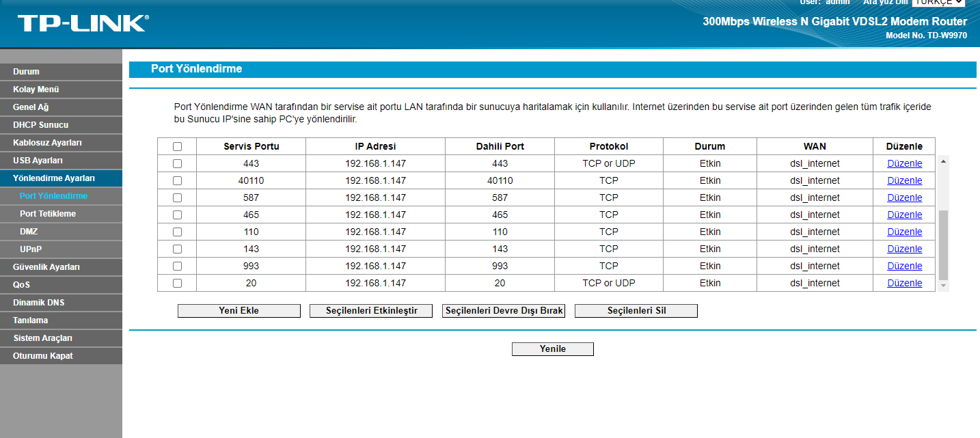Select the checkbox for port 587
The width and height of the screenshot is (980, 438).
178,197
